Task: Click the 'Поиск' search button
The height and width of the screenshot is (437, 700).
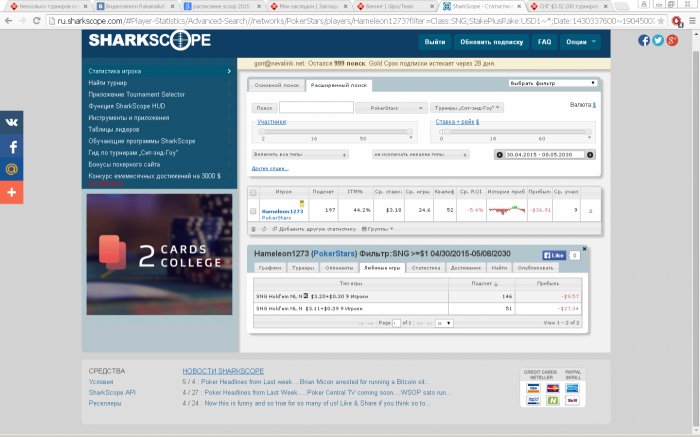Action: coord(264,108)
